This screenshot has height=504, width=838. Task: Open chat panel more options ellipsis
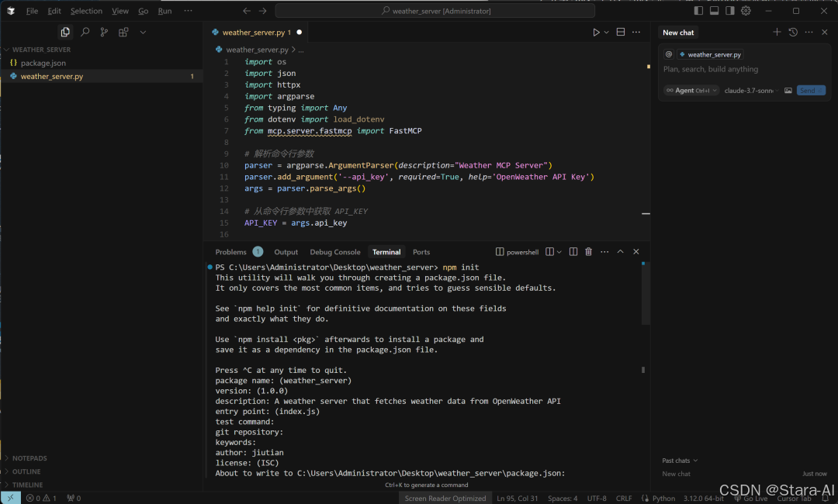point(809,32)
